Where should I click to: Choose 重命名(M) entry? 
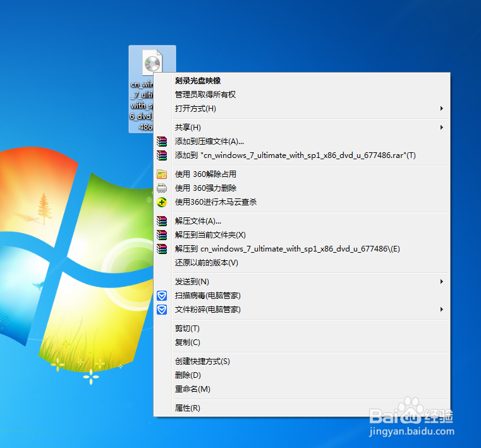click(301, 389)
